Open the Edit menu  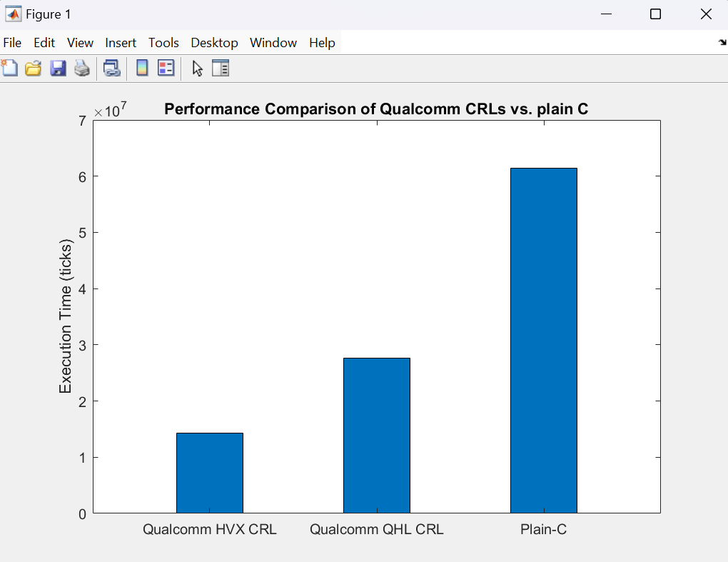point(44,43)
